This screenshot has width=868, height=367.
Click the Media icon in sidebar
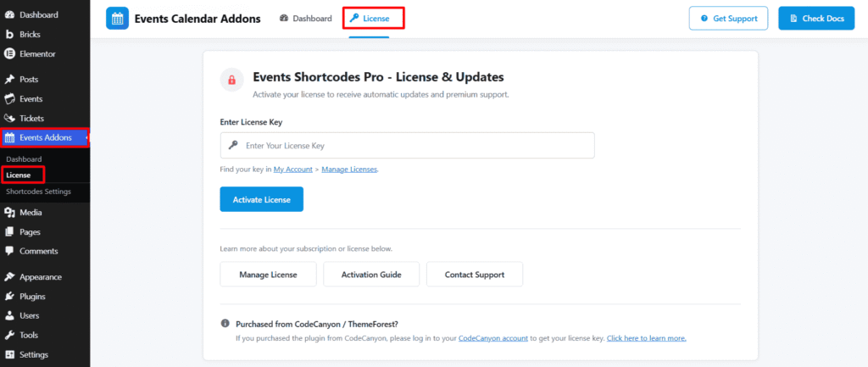[x=9, y=213]
